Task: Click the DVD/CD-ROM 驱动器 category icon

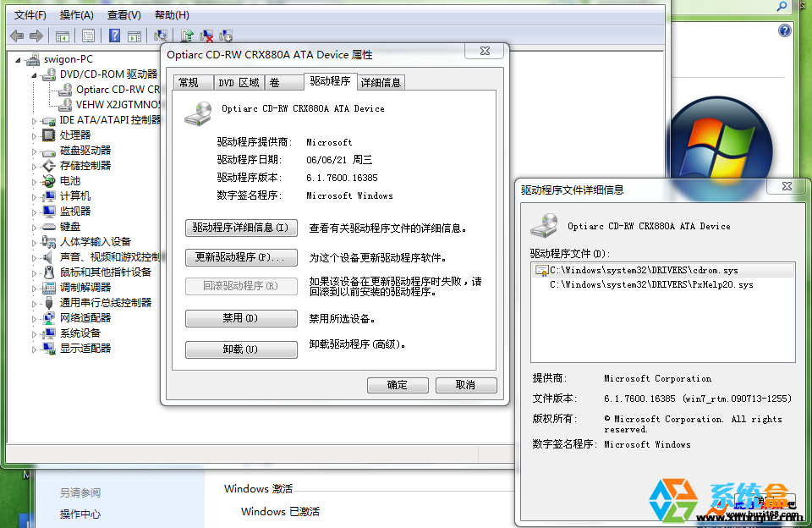Action: pos(49,74)
